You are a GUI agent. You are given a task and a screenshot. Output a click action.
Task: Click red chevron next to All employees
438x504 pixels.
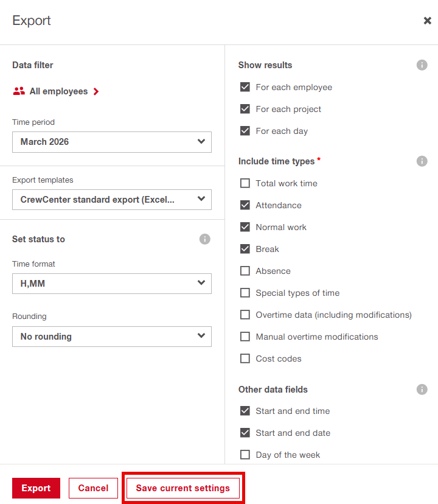(x=96, y=91)
